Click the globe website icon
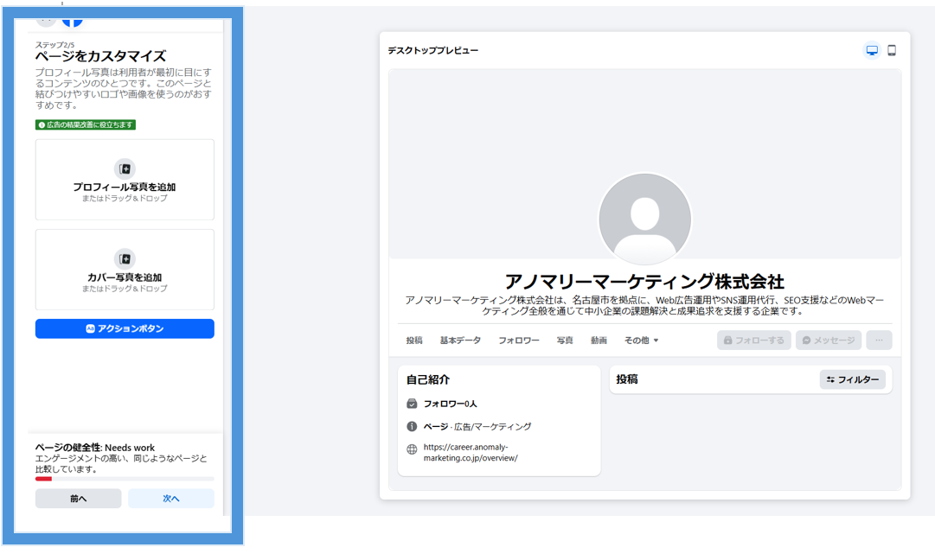 [x=412, y=449]
